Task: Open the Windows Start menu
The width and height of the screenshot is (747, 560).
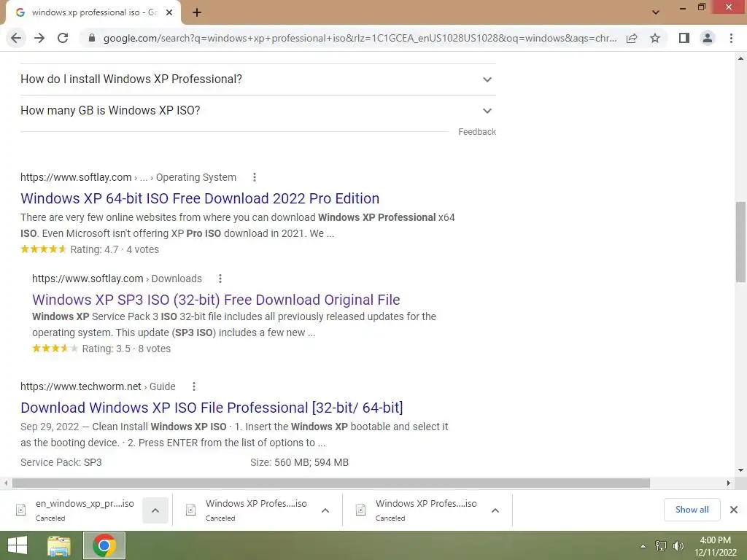Action: (x=18, y=545)
